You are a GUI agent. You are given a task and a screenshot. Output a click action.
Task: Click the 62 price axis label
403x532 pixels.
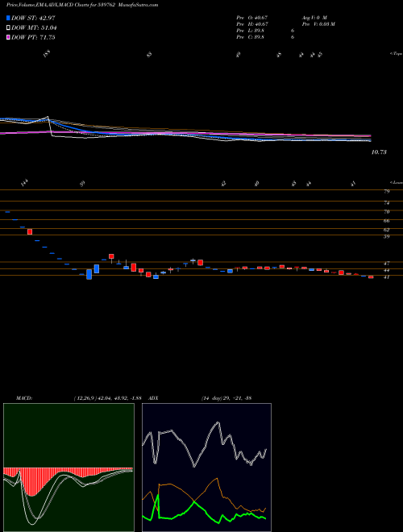[x=386, y=230]
